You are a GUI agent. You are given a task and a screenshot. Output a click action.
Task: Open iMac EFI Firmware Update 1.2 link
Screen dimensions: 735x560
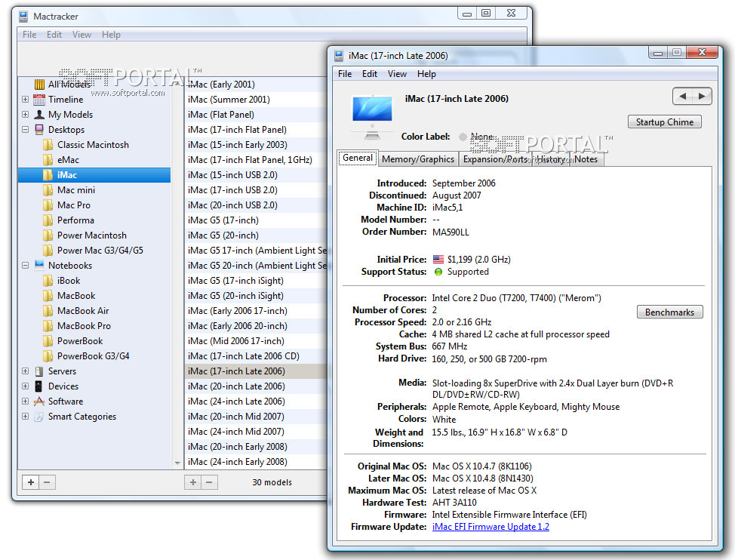click(491, 527)
